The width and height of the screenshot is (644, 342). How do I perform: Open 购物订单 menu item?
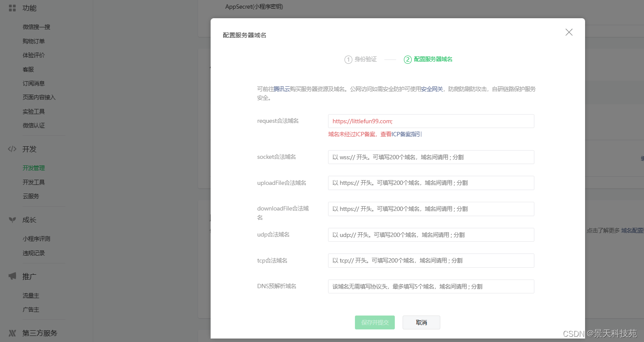pos(34,41)
